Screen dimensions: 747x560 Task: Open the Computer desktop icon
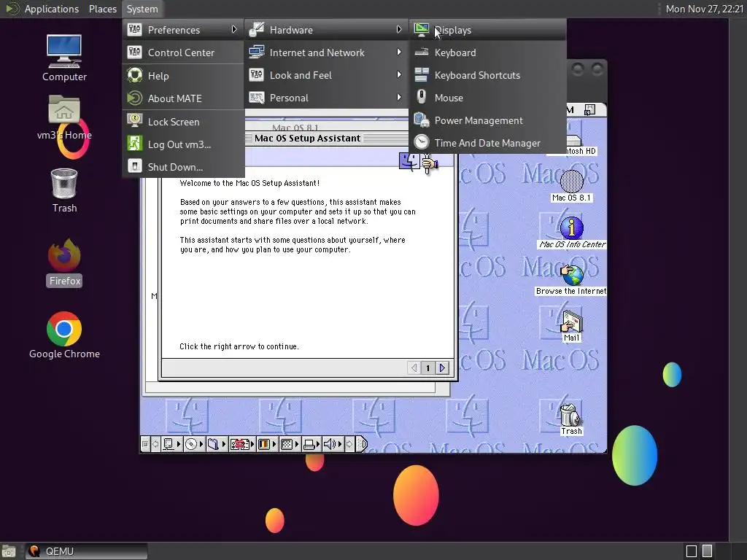(x=64, y=58)
